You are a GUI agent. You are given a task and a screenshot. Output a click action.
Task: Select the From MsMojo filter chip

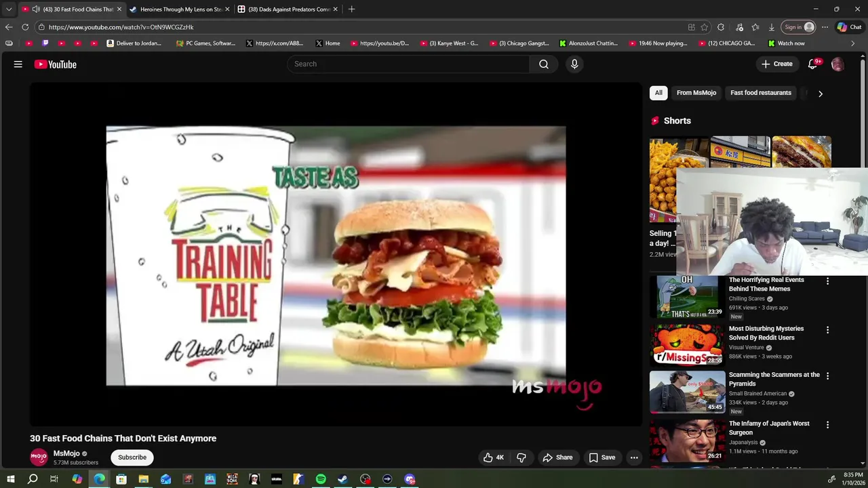(x=696, y=93)
